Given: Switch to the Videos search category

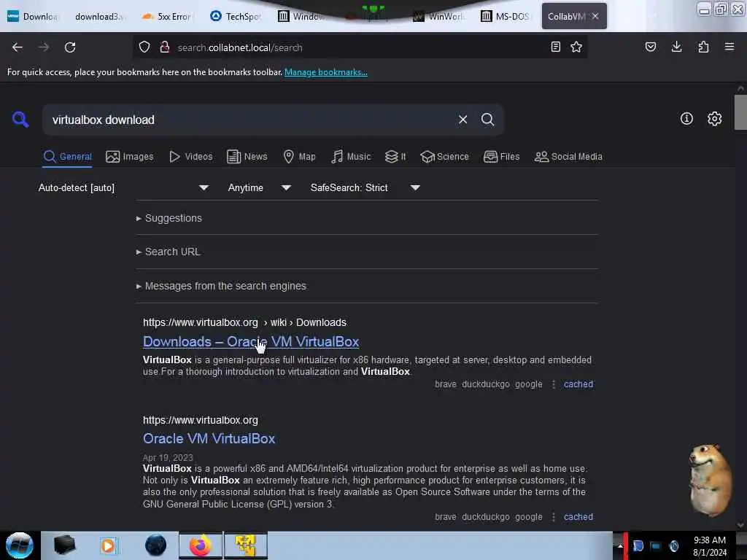Looking at the screenshot, I should 190,157.
